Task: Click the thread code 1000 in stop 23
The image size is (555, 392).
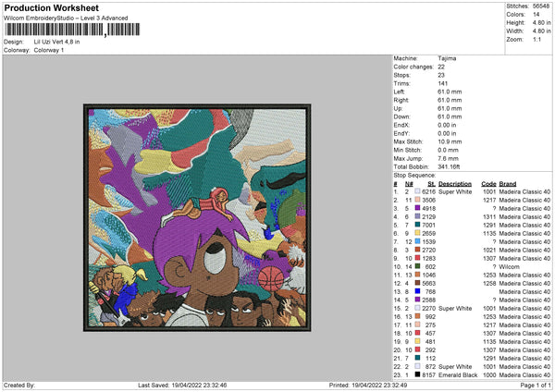Action: point(489,374)
